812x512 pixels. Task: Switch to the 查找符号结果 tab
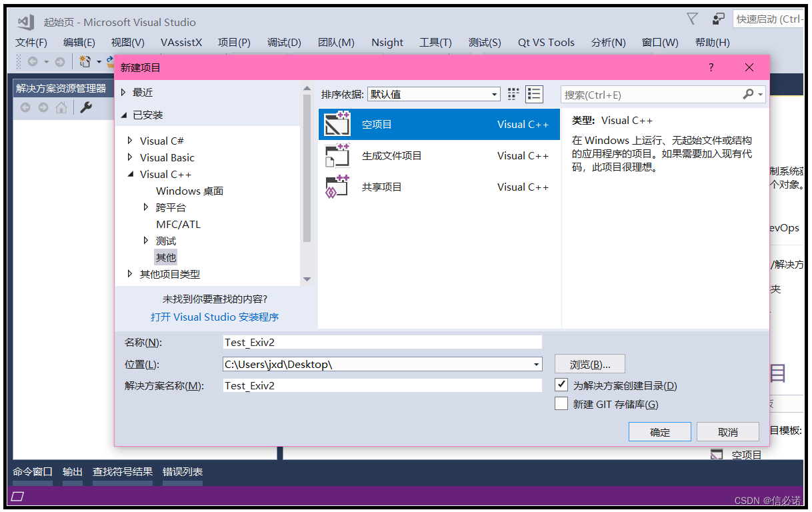click(123, 471)
